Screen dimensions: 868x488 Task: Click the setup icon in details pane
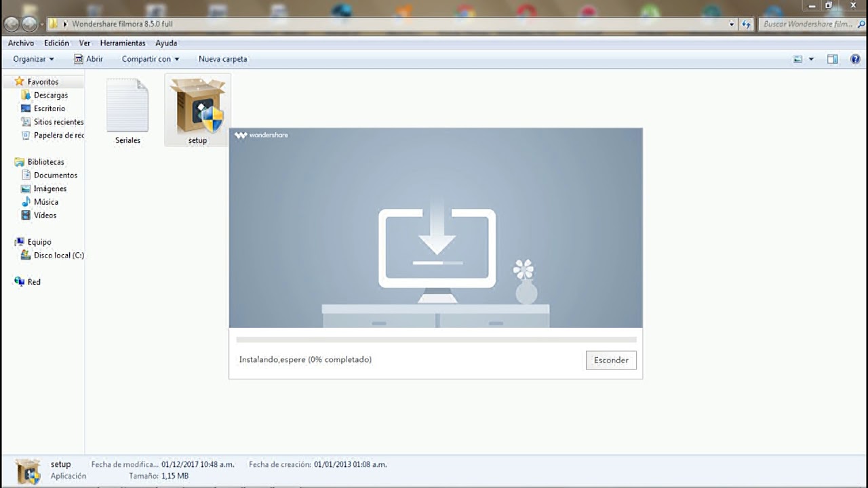point(28,471)
